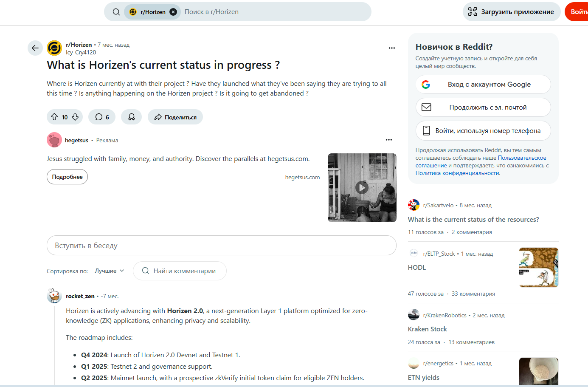Click 'Вступить в беседу' comment field
588x387 pixels.
221,246
